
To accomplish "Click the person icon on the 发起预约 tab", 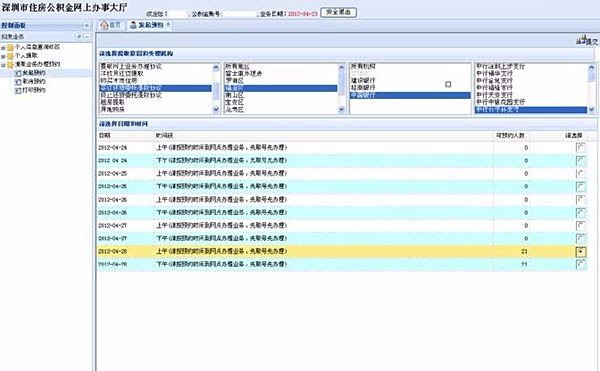I will click(133, 25).
